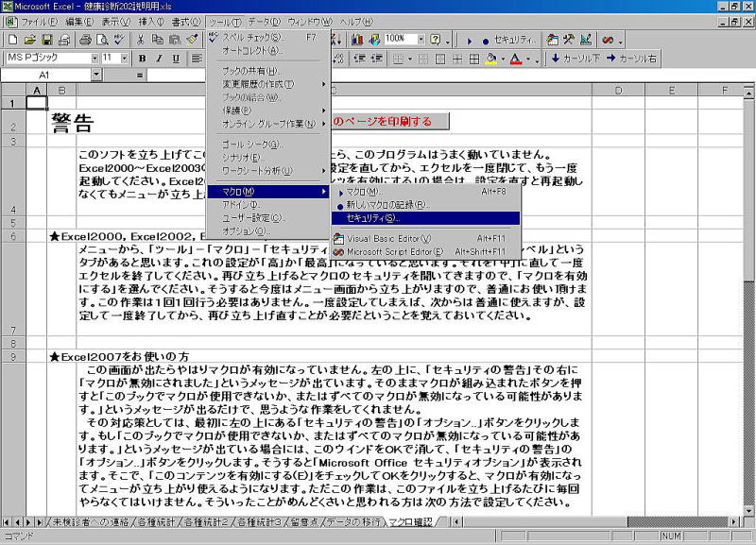This screenshot has width=756, height=545.
Task: Choose ユーザー設定(C) in the Tools menu
Action: tap(268, 218)
